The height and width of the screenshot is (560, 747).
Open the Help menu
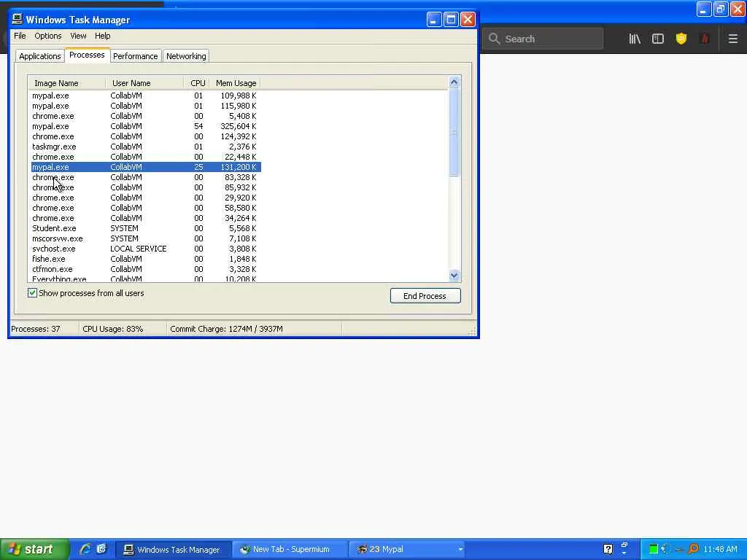click(102, 36)
